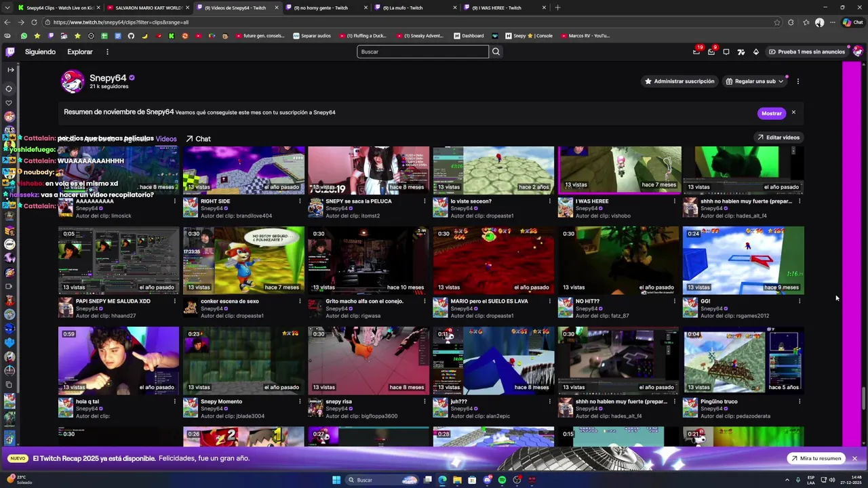Click the address bar URL
868x488 pixels.
pos(121,22)
